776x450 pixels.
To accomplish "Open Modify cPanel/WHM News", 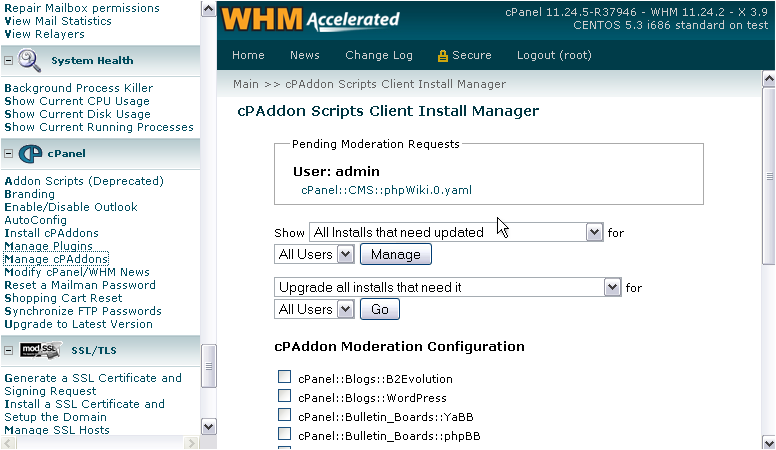I will (x=77, y=272).
